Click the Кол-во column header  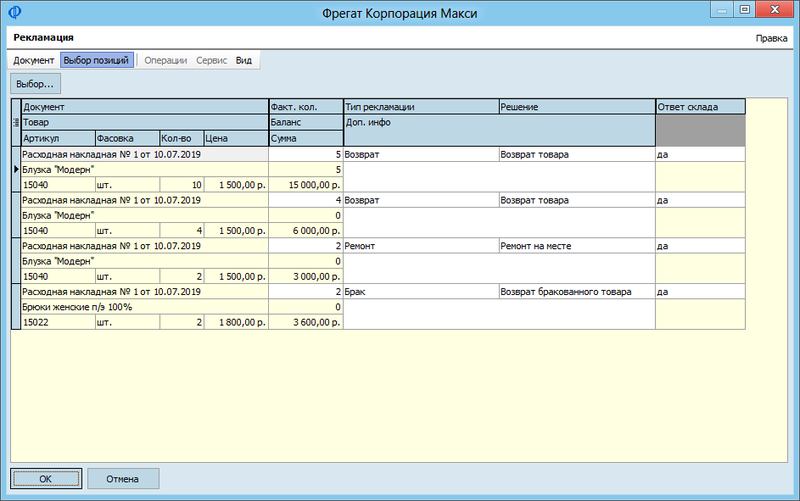[x=181, y=138]
